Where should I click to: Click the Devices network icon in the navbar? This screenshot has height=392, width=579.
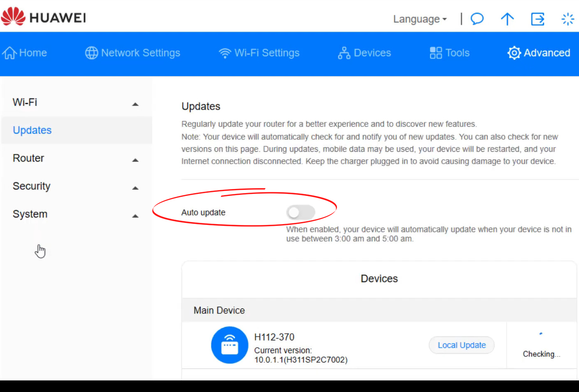344,53
